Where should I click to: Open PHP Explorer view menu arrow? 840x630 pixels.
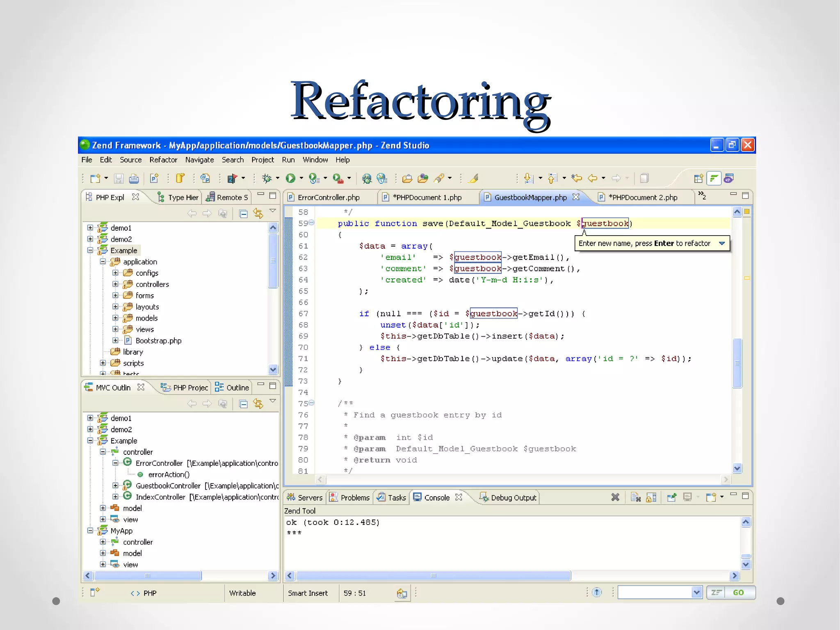(272, 211)
